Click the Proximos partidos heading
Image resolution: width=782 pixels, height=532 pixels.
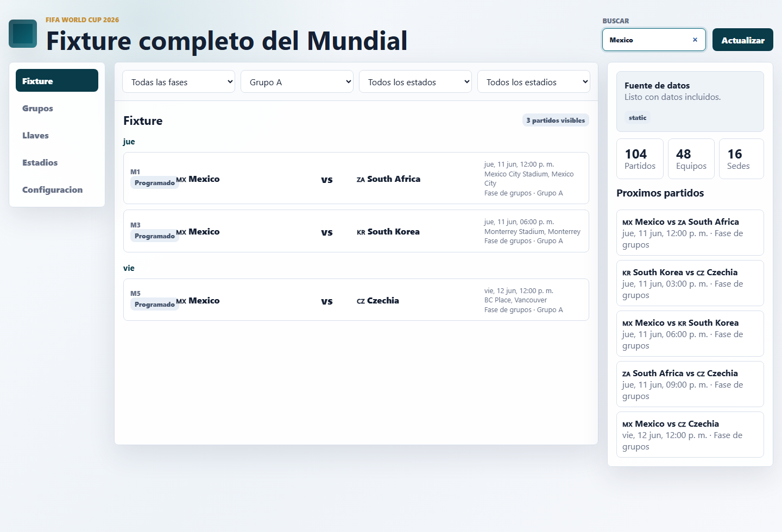(x=660, y=193)
